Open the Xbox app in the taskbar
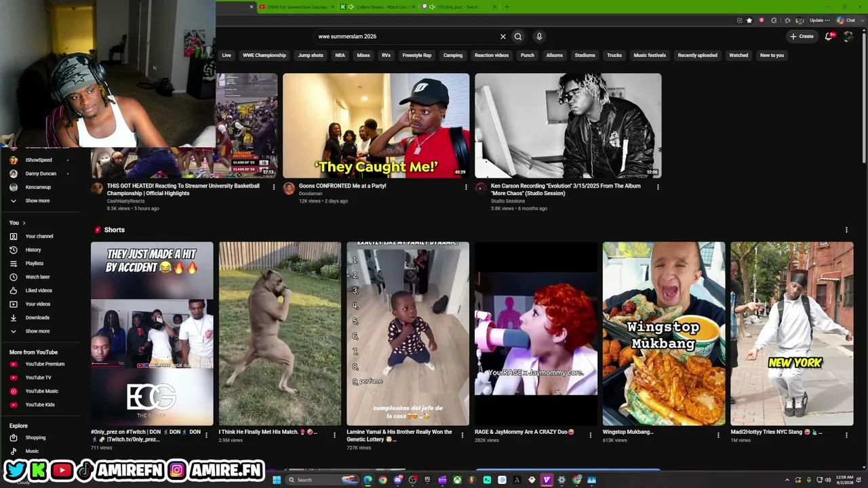The image size is (868, 488). 458,480
